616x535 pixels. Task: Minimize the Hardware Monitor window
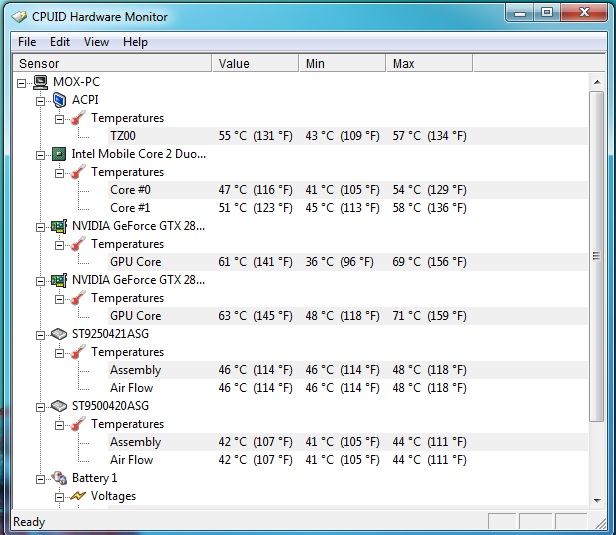(x=520, y=13)
